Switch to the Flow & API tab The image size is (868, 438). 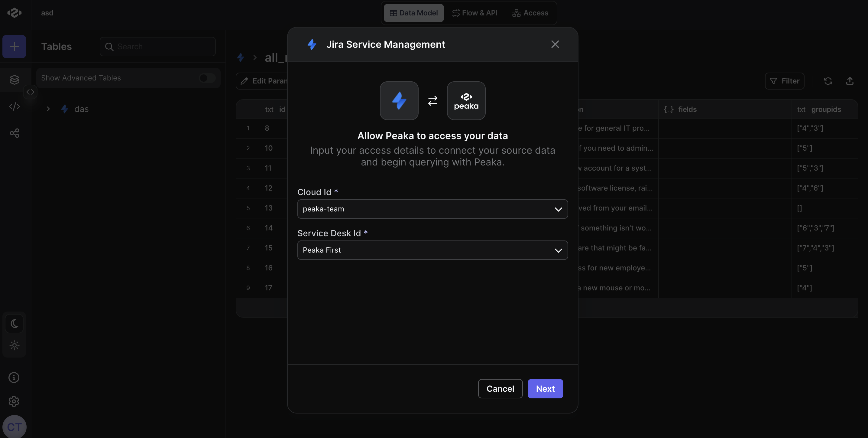475,13
